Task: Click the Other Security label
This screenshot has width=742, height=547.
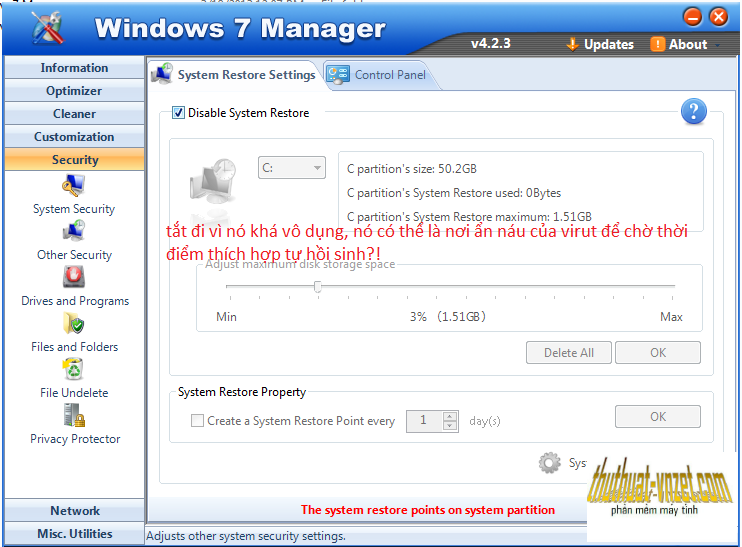Action: pyautogui.click(x=74, y=255)
